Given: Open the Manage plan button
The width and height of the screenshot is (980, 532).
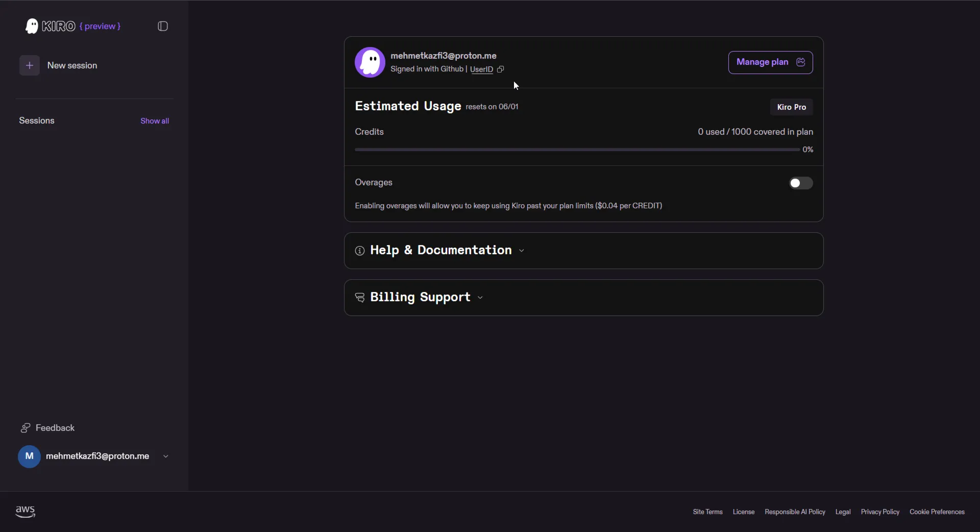Looking at the screenshot, I should click(x=771, y=62).
